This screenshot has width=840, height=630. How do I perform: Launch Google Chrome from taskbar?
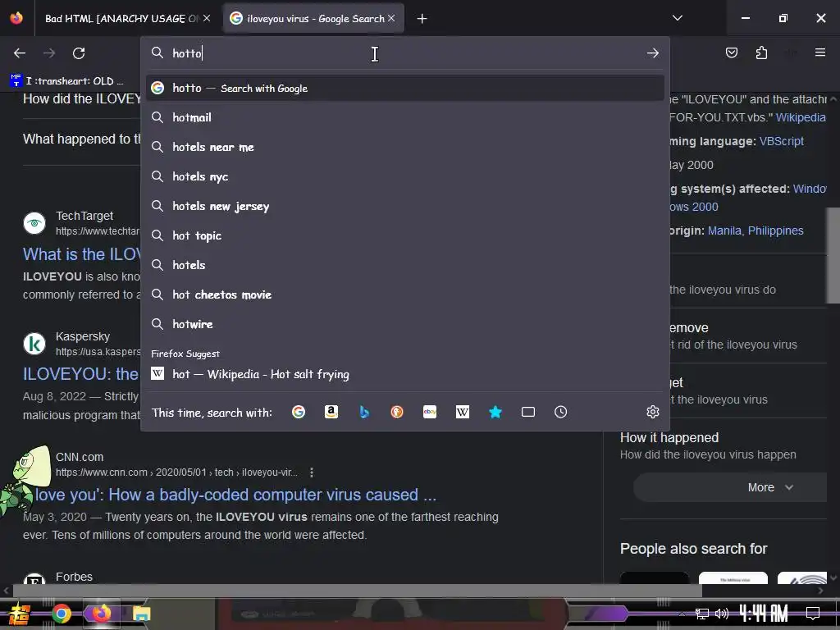coord(61,614)
